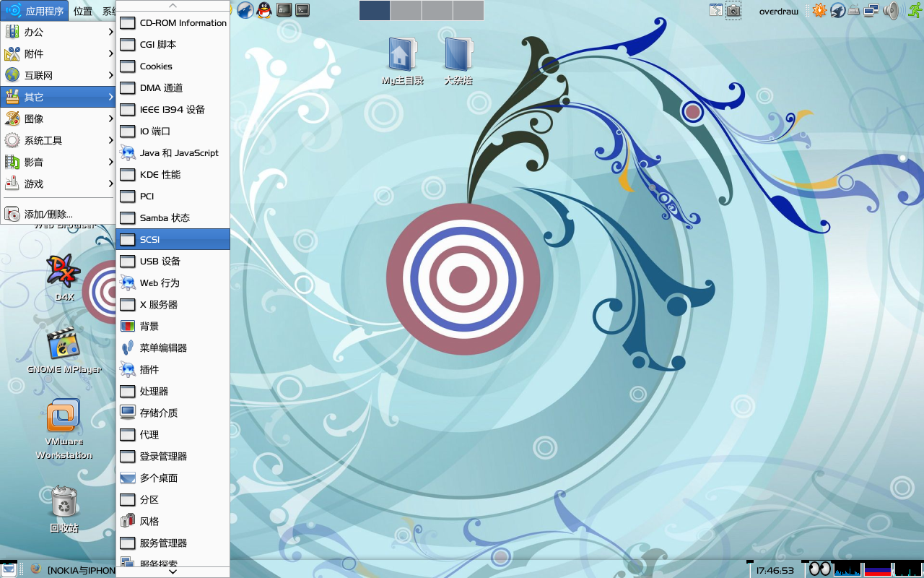Click the camera screenshot icon in top panel
Viewport: 924px width, 578px height.
pyautogui.click(x=733, y=10)
